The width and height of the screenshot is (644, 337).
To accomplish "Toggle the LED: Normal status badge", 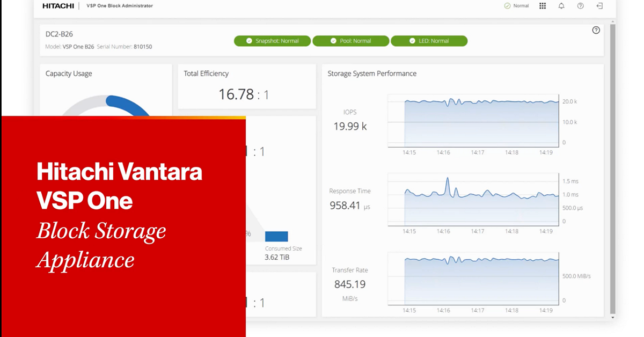I will (x=429, y=41).
